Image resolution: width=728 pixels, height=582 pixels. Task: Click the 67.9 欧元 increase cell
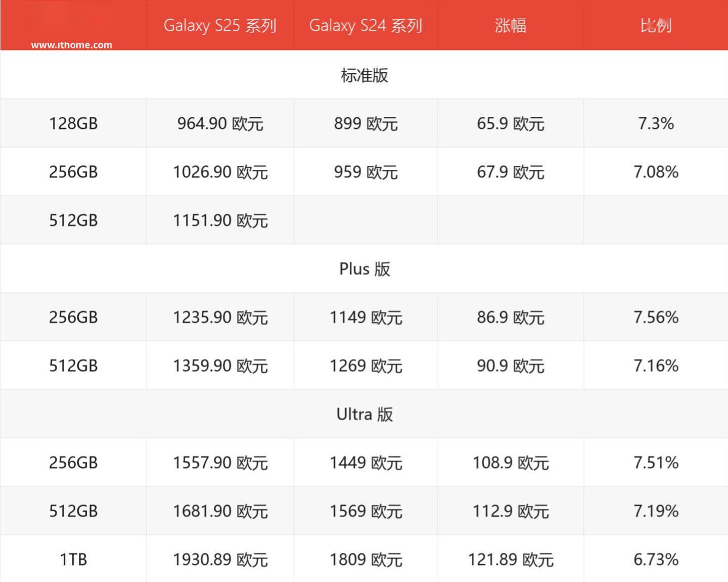tap(511, 172)
